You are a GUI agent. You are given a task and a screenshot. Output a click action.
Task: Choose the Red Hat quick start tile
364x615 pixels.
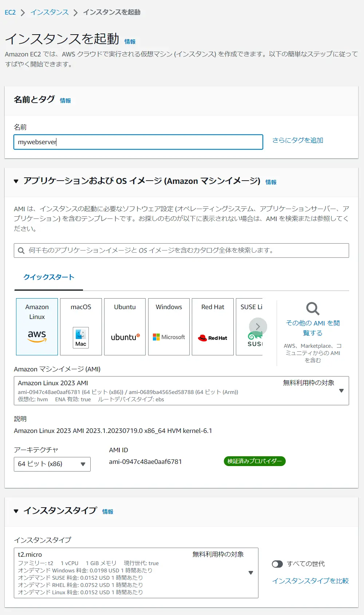[213, 327]
